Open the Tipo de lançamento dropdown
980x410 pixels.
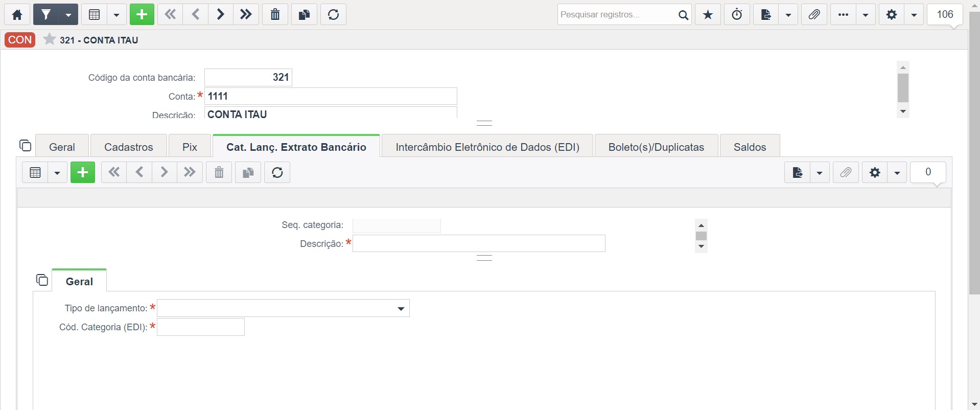pos(283,308)
